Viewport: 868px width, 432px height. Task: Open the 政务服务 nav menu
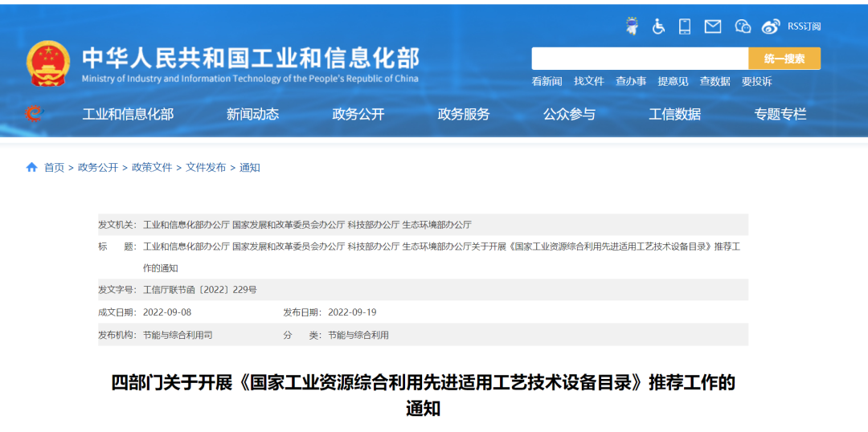(x=464, y=115)
